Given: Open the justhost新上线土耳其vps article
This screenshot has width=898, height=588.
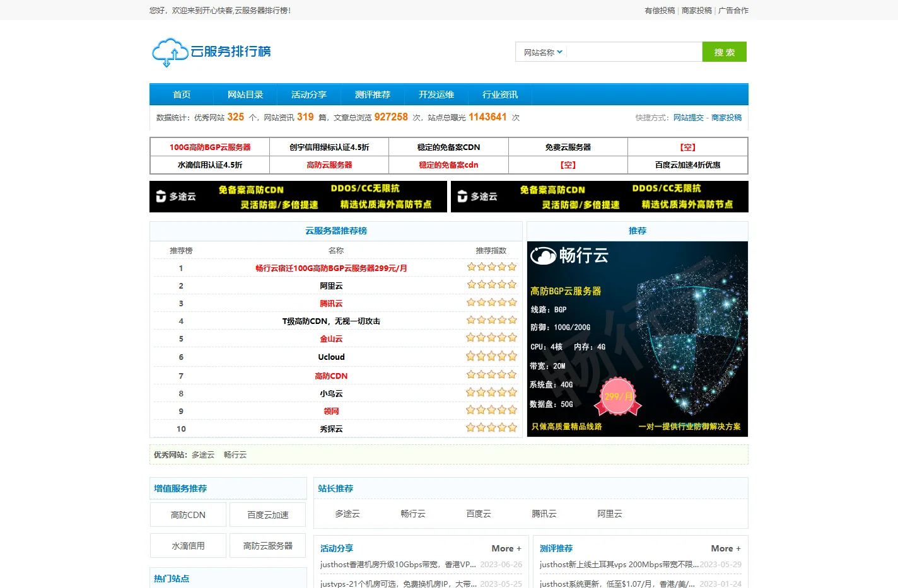Looking at the screenshot, I should tap(619, 565).
